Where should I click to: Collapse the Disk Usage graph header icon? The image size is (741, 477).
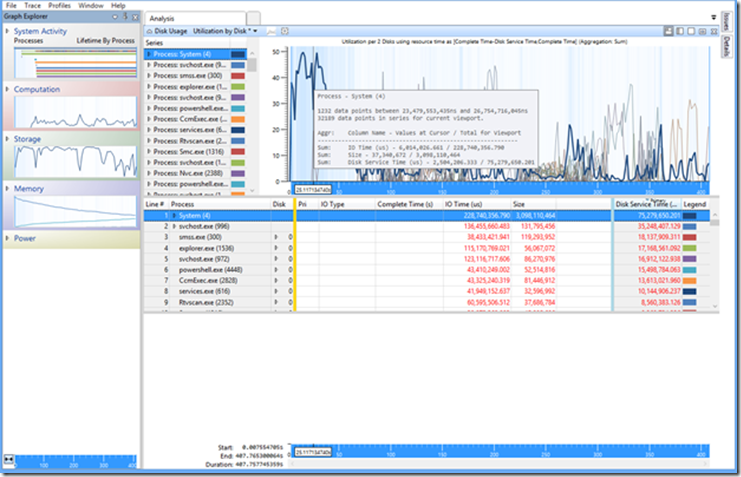(149, 31)
